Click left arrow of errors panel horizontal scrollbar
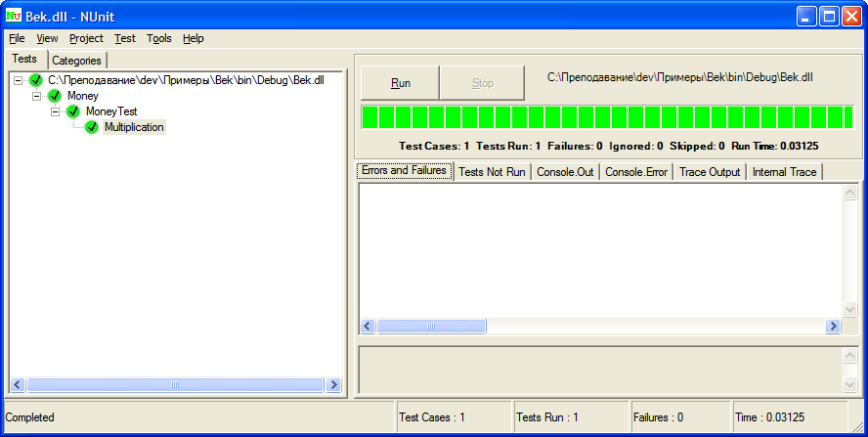 point(368,327)
